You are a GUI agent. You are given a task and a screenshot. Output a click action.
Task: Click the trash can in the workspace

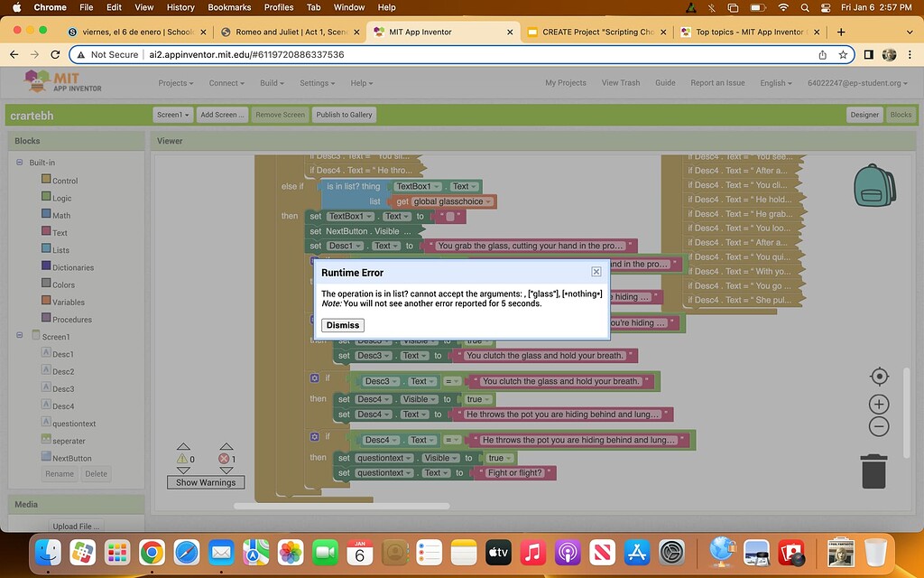[873, 471]
